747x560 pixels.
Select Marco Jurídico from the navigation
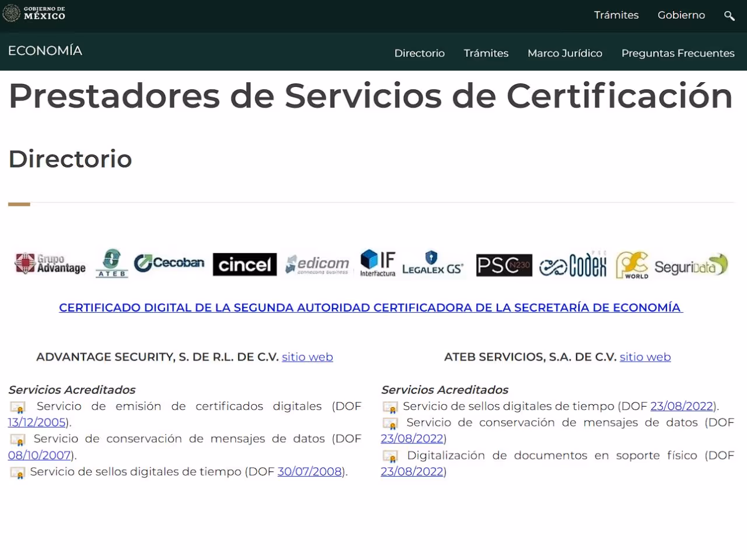[x=565, y=53]
